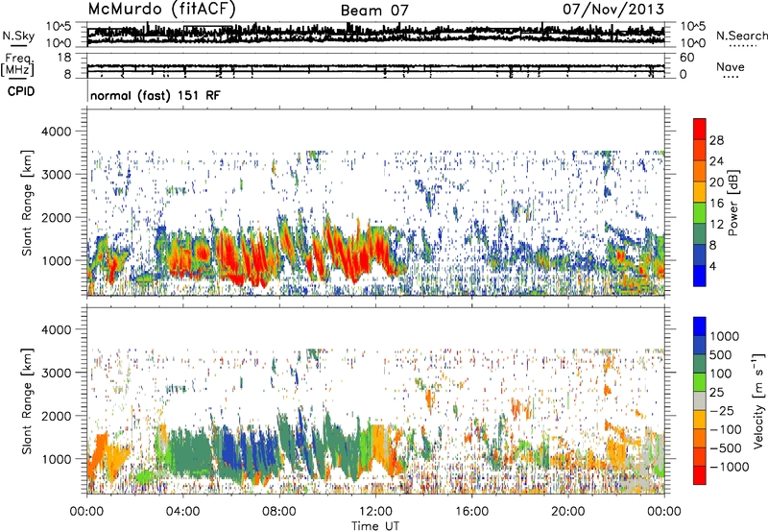Click the 'N.Sky' label
Screen dimensions: 768x532
[18, 36]
